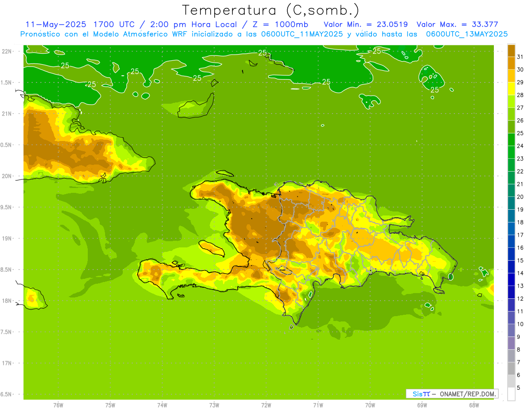
Task: Click the legend value '5'
Action: point(519,388)
